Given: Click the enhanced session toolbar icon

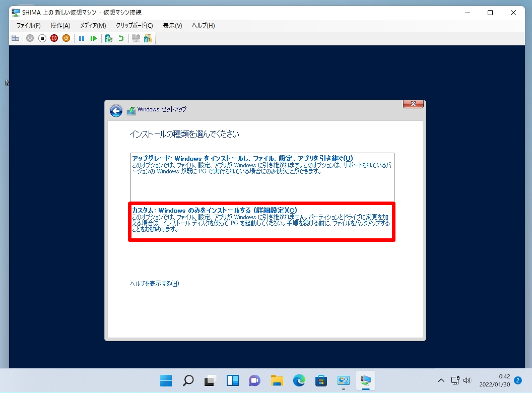Looking at the screenshot, I should [x=136, y=38].
